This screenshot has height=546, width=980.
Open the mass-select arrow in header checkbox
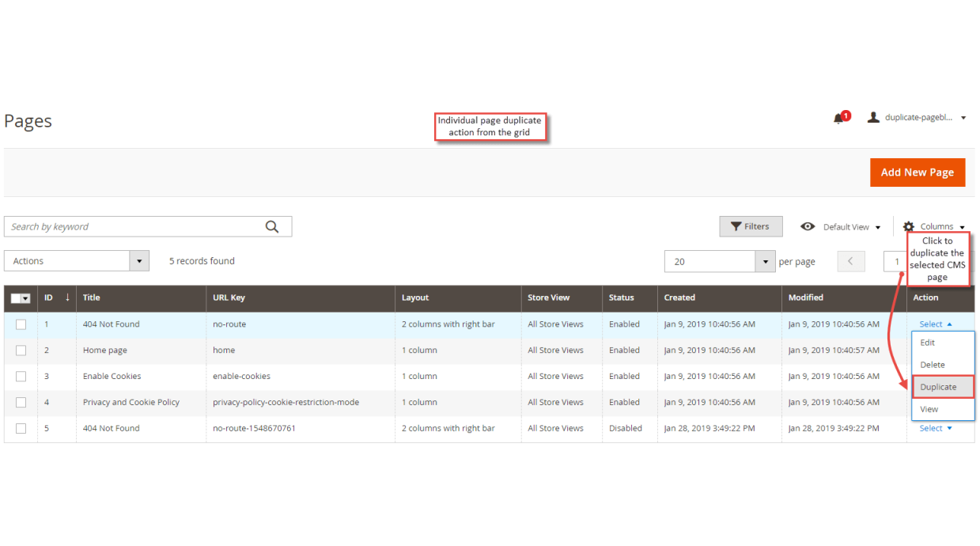[x=26, y=298]
